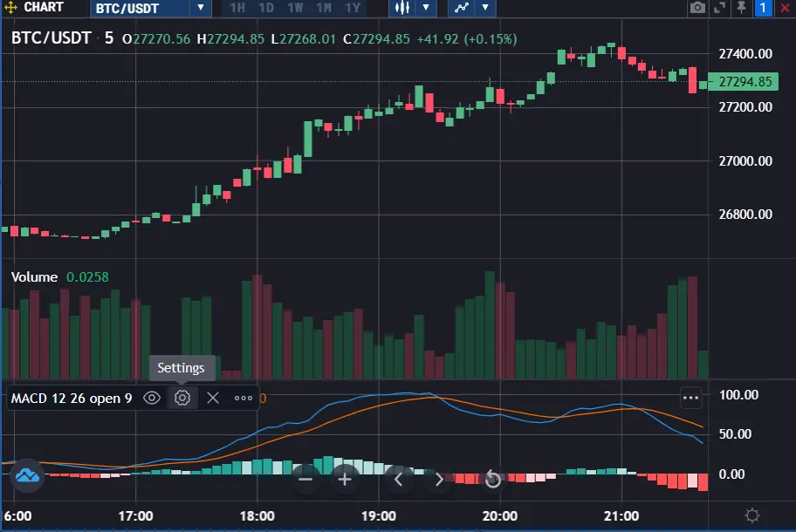
Task: Expand the indicators dropdown arrow
Action: click(x=485, y=8)
